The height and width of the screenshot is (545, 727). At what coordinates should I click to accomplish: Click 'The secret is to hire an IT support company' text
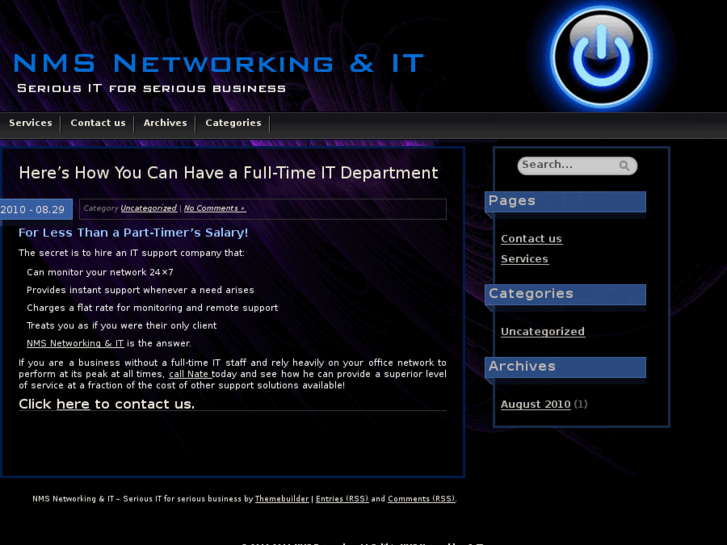tap(131, 253)
